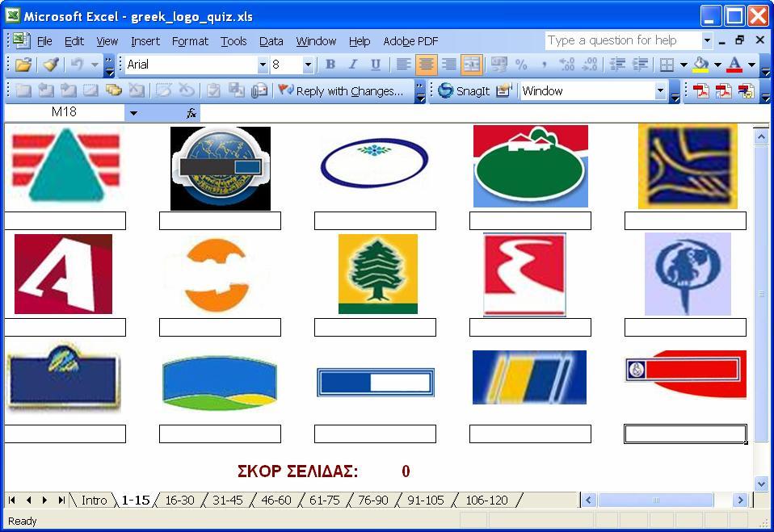Click Increase Decimal icon
Image resolution: width=774 pixels, height=532 pixels.
pyautogui.click(x=566, y=65)
